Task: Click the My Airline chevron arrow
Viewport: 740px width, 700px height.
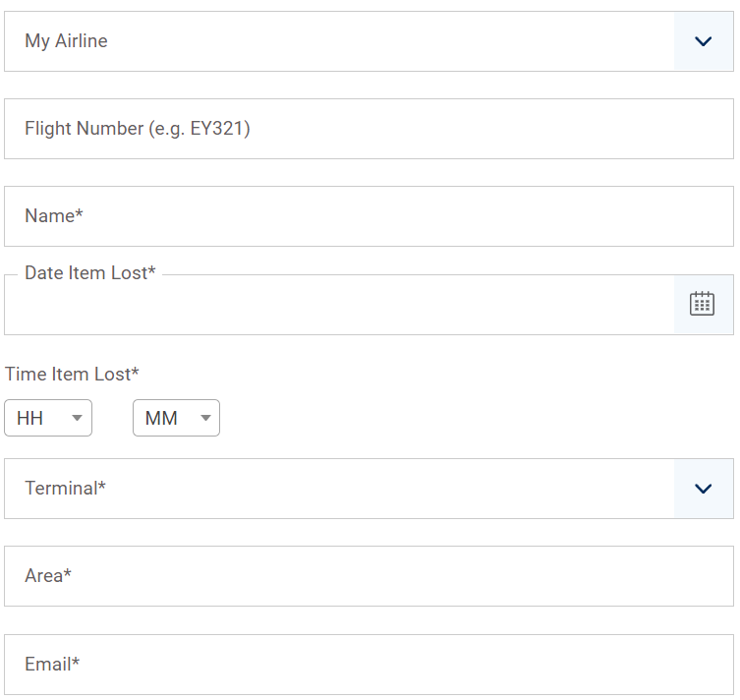Action: coord(703,41)
